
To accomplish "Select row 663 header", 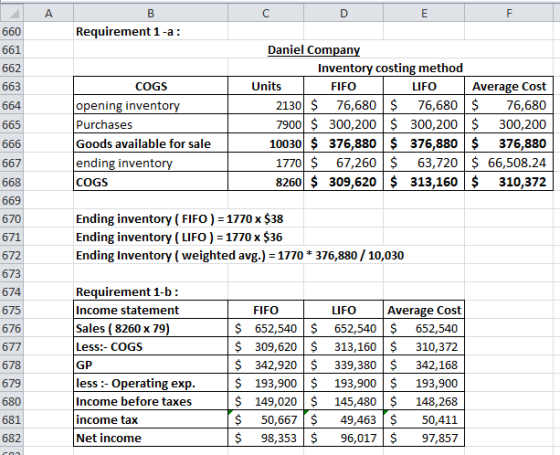I will 12,86.
